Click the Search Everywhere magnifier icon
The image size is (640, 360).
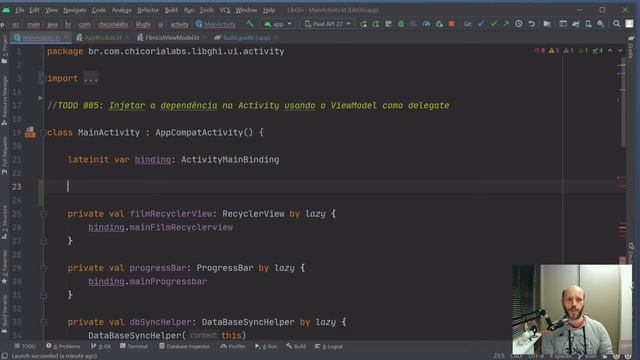coord(617,24)
